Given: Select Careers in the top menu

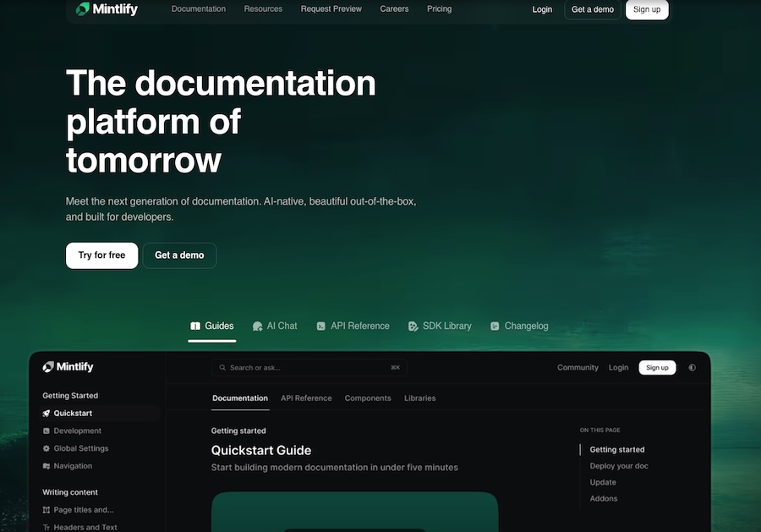Looking at the screenshot, I should [x=394, y=8].
